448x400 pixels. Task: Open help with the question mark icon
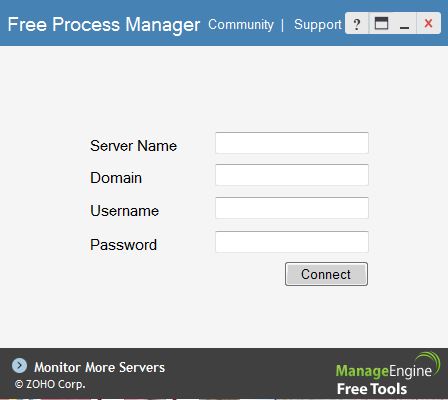[x=357, y=24]
